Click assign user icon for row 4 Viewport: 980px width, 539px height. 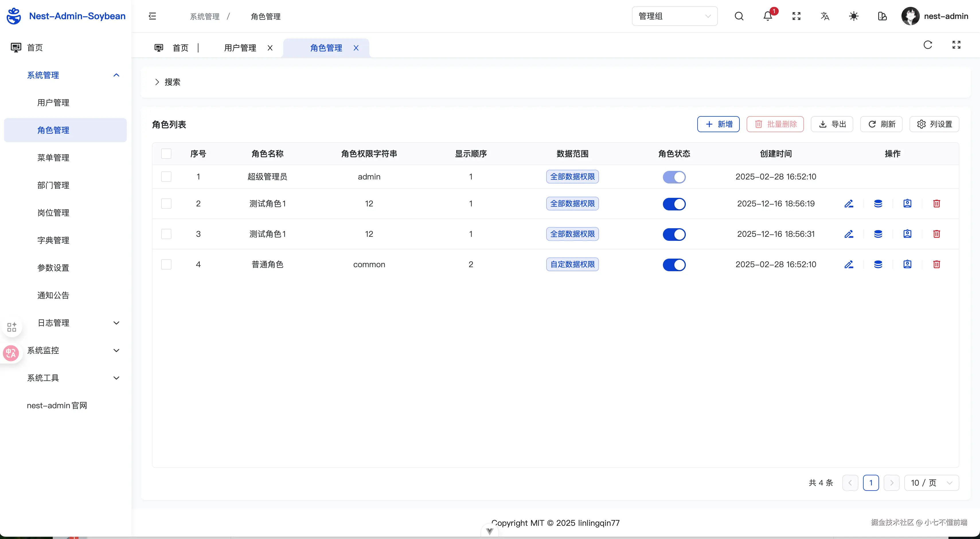[x=907, y=264]
